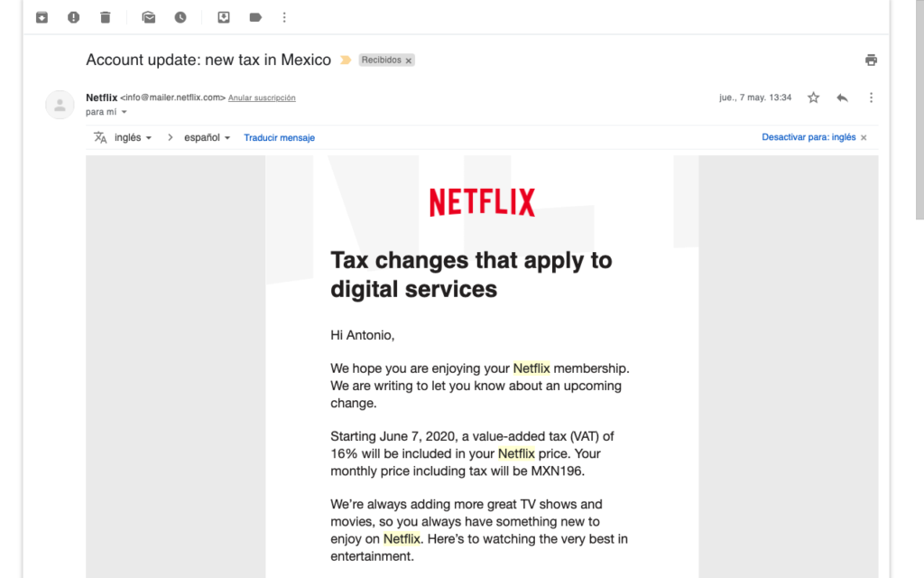Open the Labels tag icon

(255, 18)
